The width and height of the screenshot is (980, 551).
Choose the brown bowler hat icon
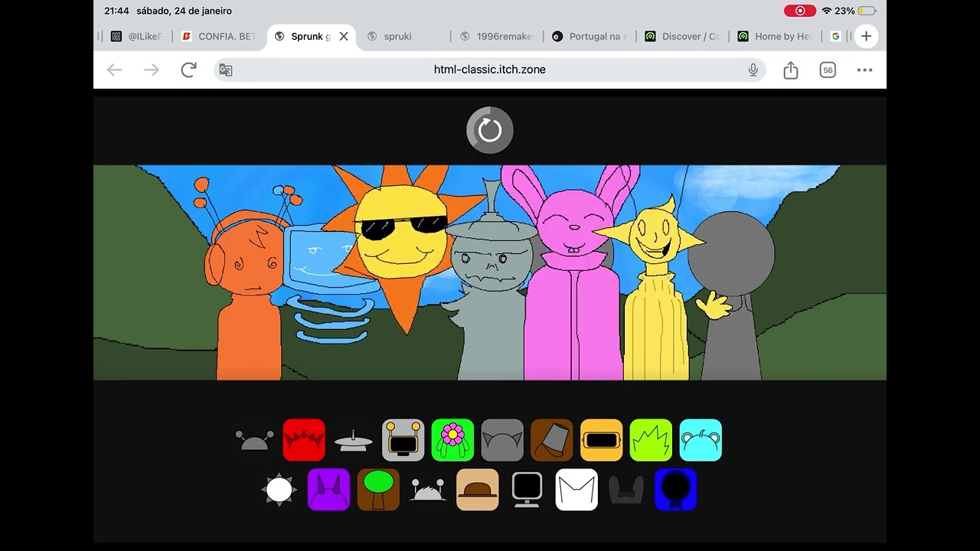[478, 490]
